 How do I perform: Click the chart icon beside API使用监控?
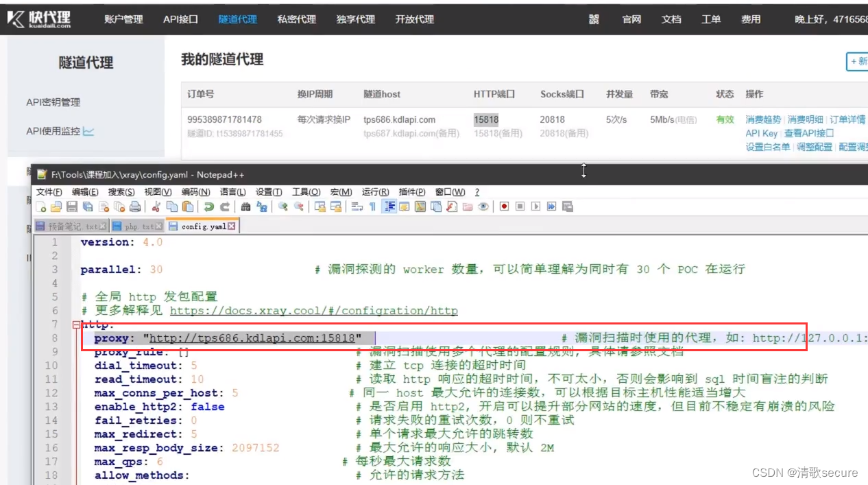[88, 130]
